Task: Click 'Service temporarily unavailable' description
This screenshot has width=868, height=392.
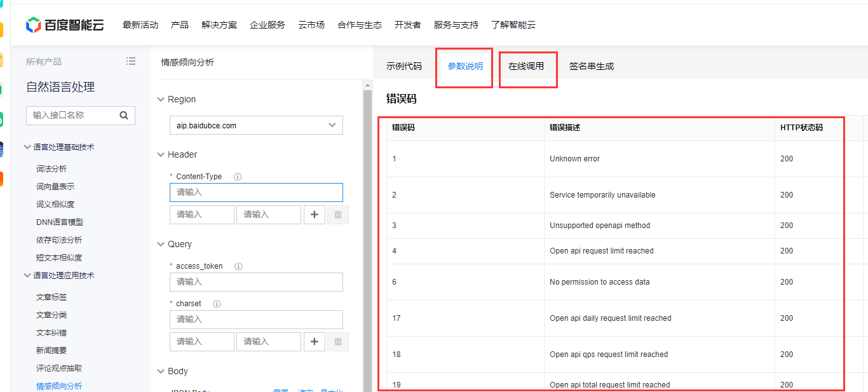Action: click(602, 195)
